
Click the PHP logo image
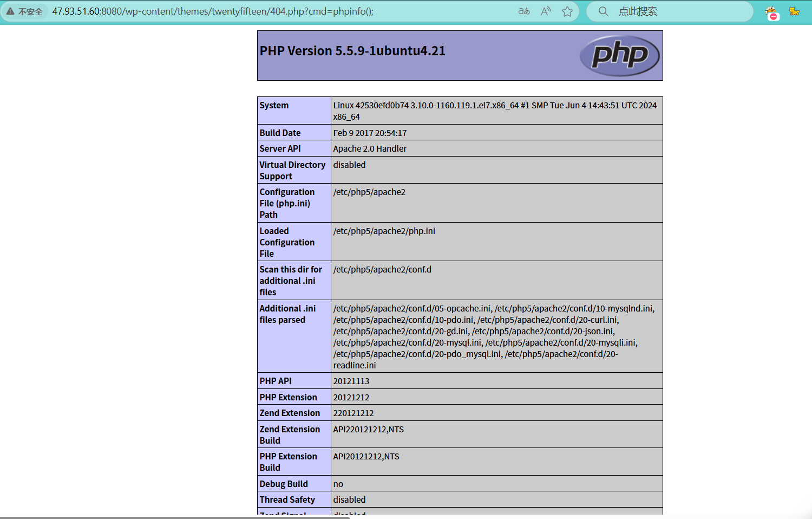point(620,55)
